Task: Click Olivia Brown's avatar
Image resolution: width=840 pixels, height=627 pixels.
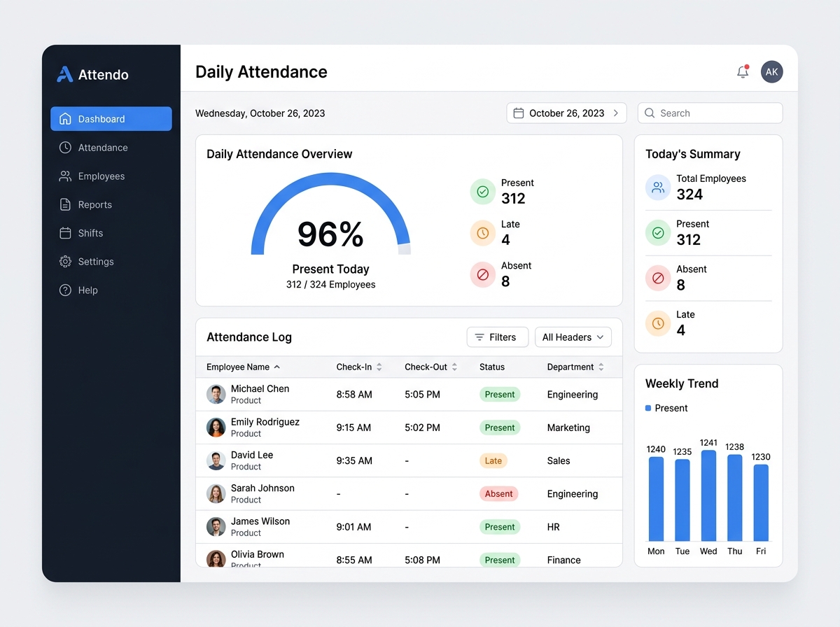Action: point(216,558)
